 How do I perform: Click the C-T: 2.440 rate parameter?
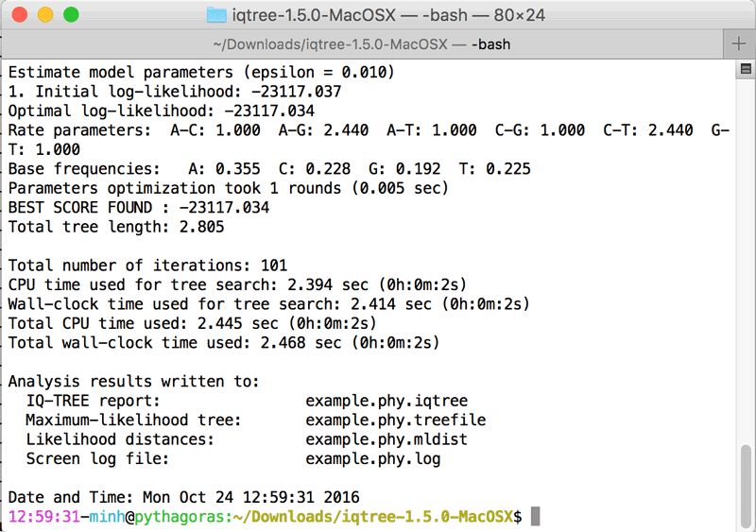[648, 130]
